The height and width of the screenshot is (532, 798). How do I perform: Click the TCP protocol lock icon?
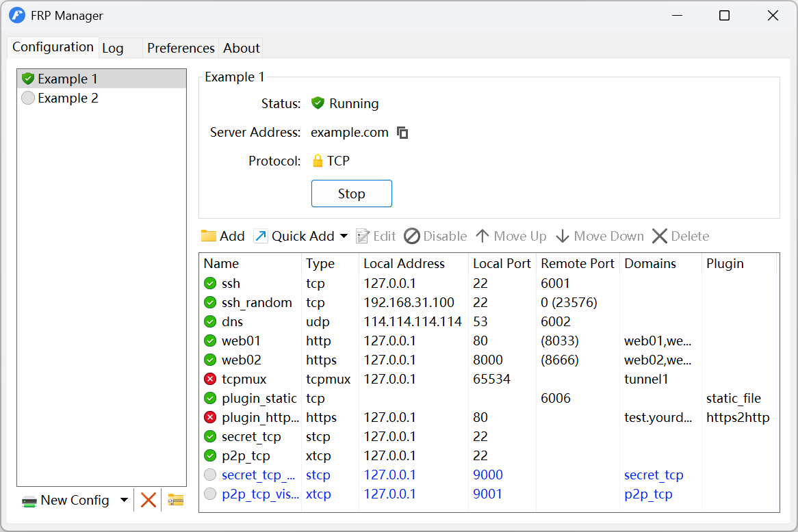point(318,161)
